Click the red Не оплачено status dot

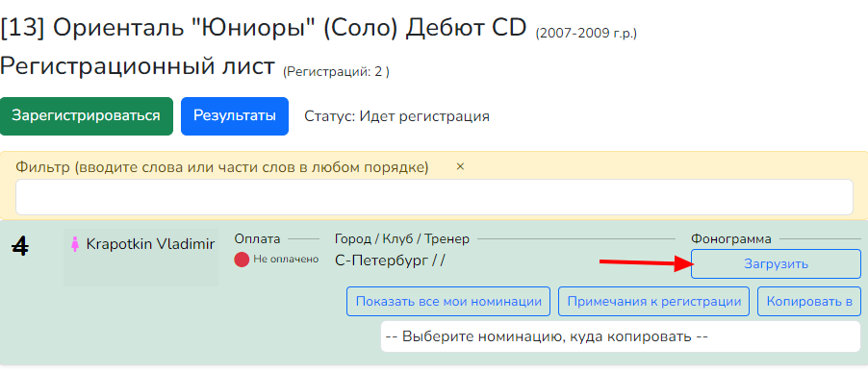pos(242,260)
